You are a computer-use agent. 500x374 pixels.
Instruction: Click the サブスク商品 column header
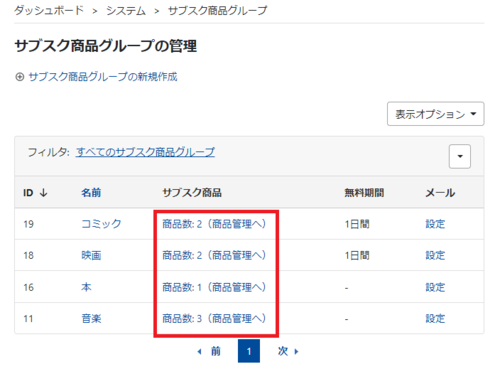(x=192, y=193)
